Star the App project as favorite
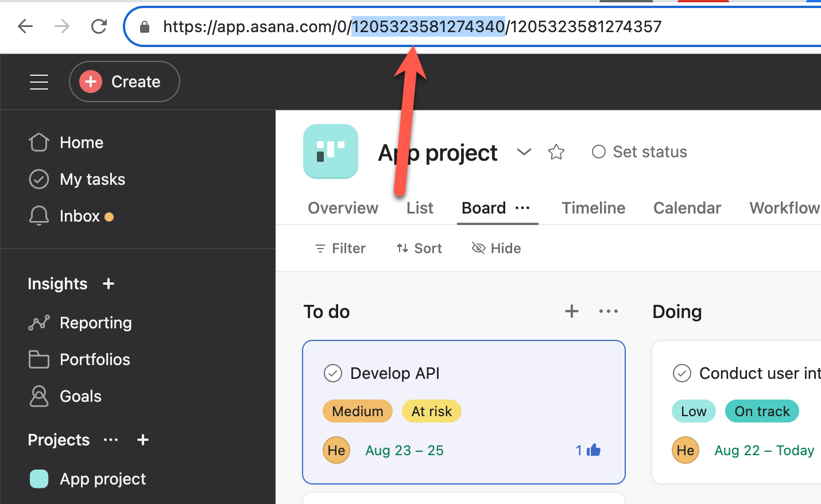The width and height of the screenshot is (821, 504). [556, 152]
